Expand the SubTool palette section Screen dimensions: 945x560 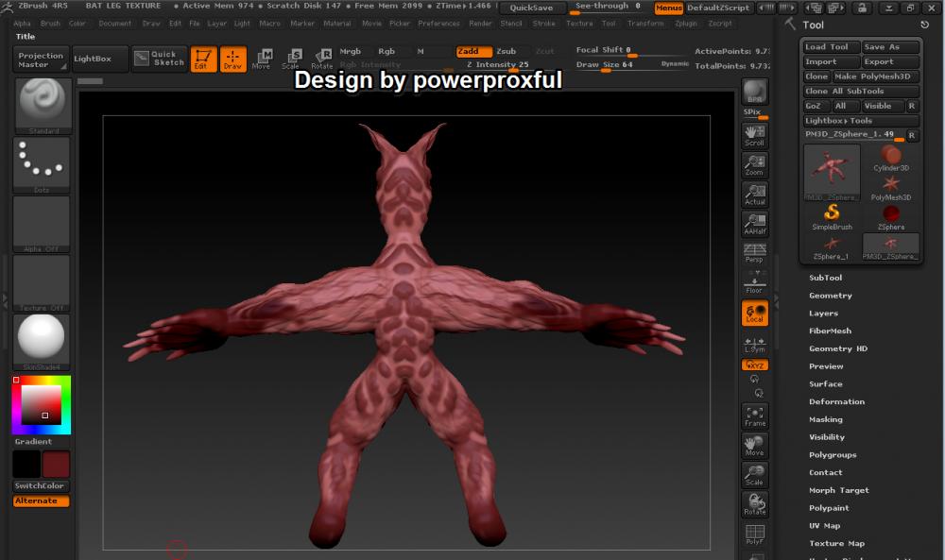[x=825, y=278]
